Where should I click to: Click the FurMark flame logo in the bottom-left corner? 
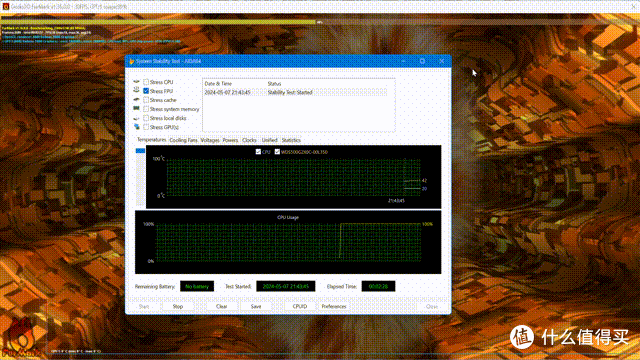[x=21, y=338]
